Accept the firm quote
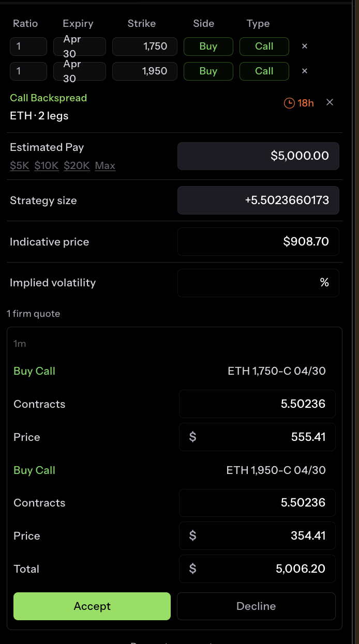Screen dimensions: 359x644 click(x=92, y=606)
